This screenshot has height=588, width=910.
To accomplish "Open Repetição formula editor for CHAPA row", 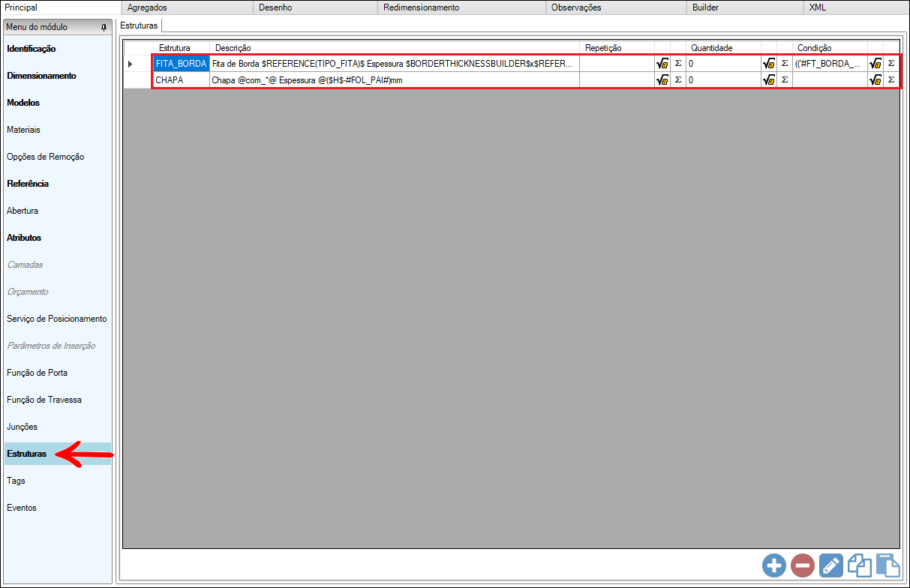I will point(662,79).
